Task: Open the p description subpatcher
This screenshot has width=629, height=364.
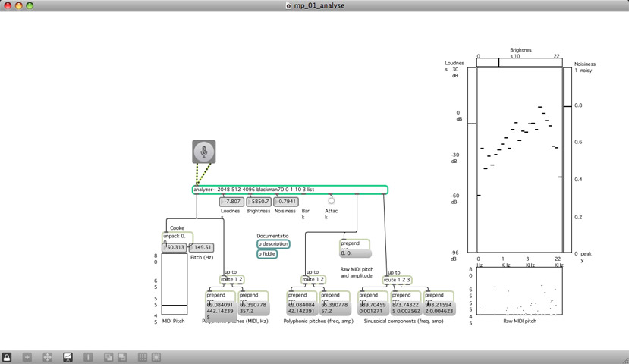Action: pos(272,243)
